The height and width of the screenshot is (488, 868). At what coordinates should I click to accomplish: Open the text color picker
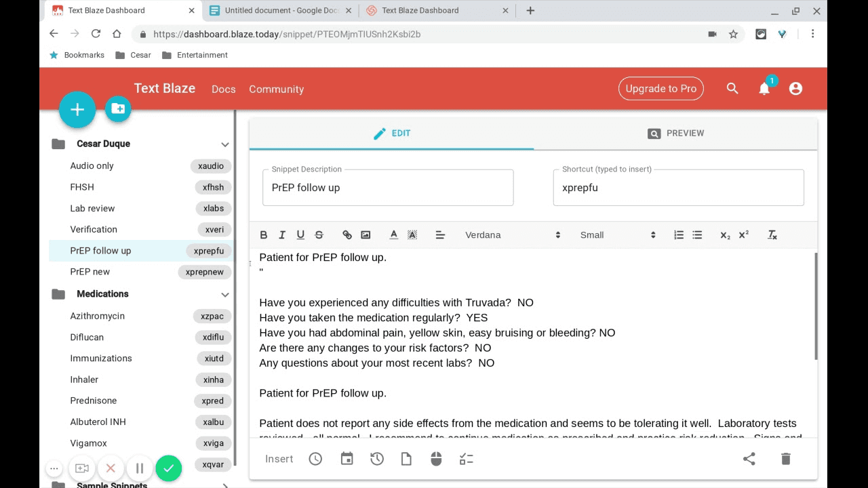click(393, 235)
